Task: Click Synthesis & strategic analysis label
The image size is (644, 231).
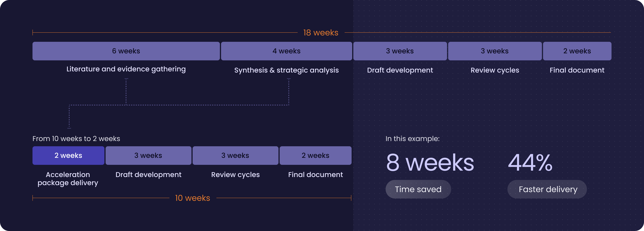Action: click(286, 70)
